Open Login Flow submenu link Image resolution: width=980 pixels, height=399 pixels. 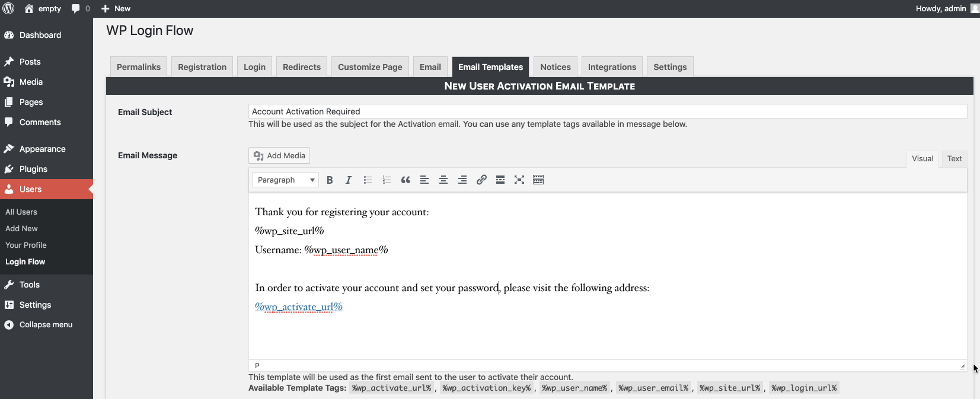[x=25, y=261]
